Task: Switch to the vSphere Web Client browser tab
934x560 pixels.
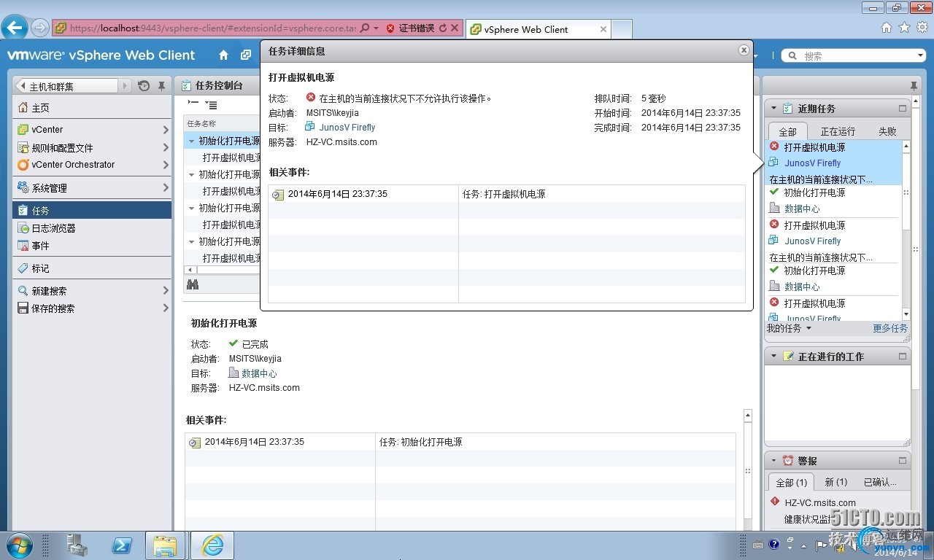Action: (x=537, y=29)
